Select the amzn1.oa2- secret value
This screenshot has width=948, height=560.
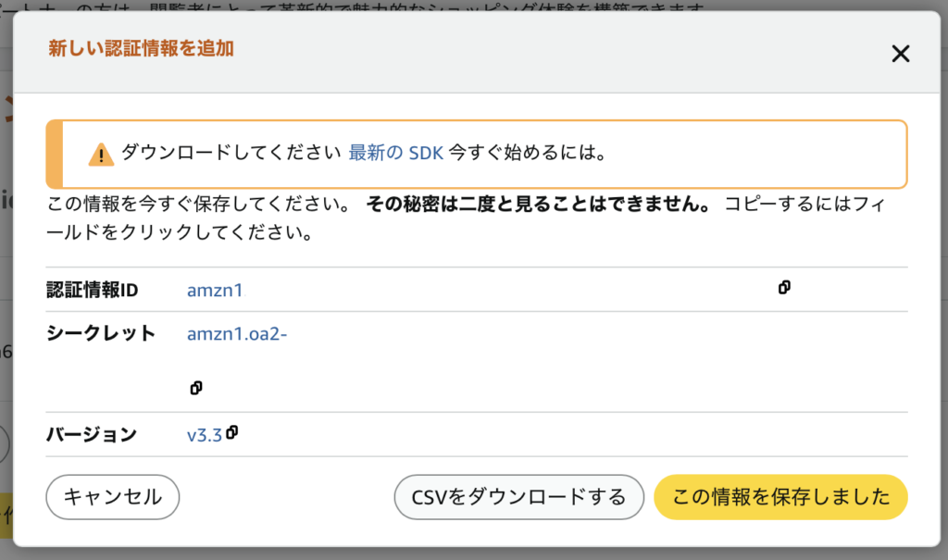pyautogui.click(x=237, y=334)
